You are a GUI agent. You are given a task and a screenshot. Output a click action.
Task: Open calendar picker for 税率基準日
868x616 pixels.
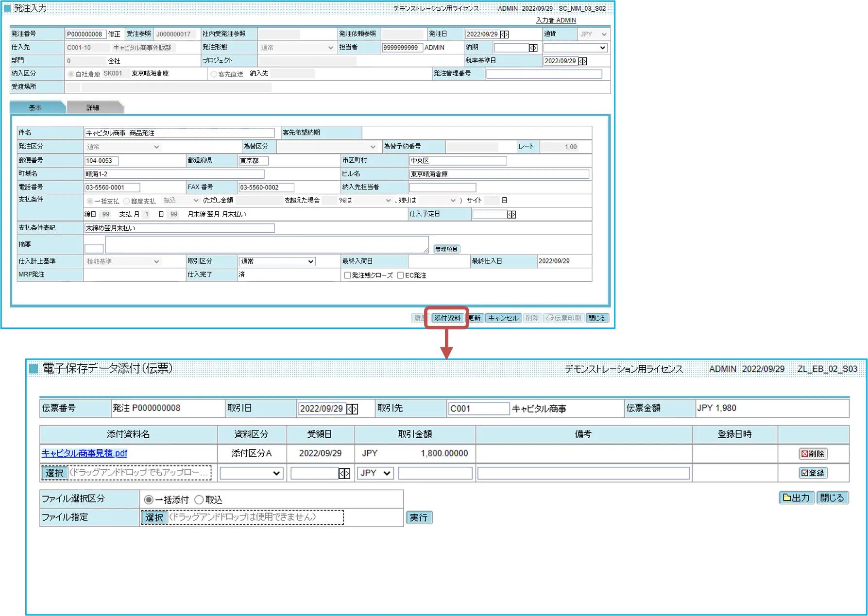tap(583, 61)
